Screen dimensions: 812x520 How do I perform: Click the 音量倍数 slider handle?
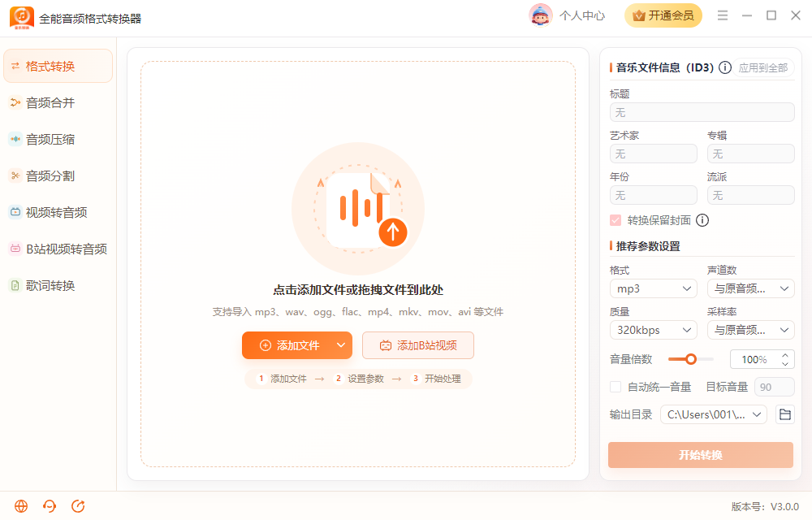[x=691, y=359]
